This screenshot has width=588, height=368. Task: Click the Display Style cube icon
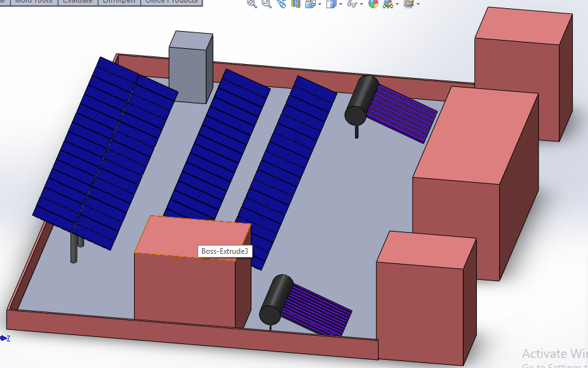tap(331, 4)
